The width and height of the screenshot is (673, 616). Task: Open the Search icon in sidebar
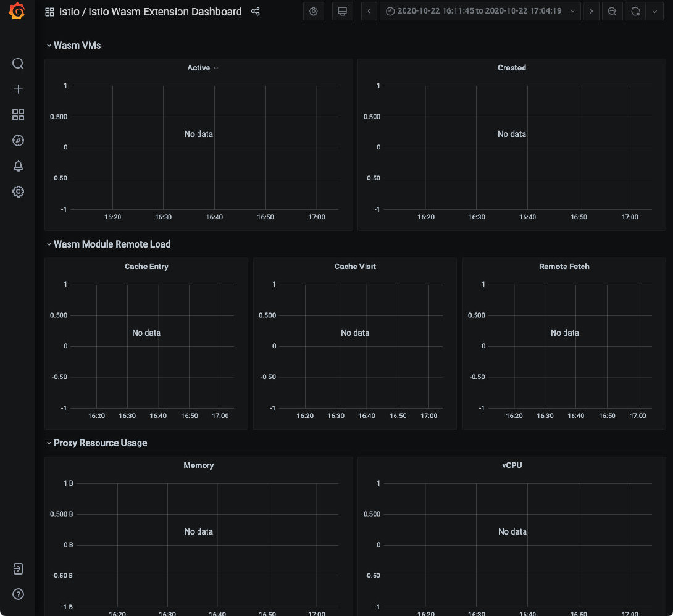[x=18, y=64]
